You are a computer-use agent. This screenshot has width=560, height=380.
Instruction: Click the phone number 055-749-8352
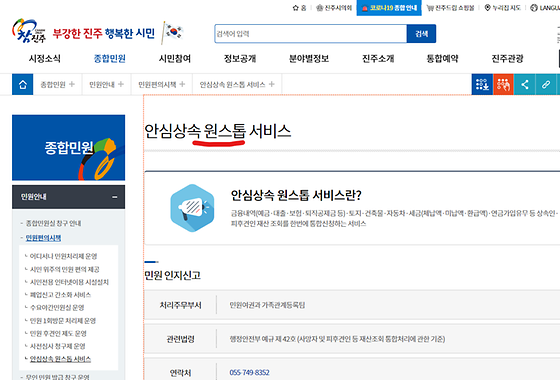(x=249, y=372)
